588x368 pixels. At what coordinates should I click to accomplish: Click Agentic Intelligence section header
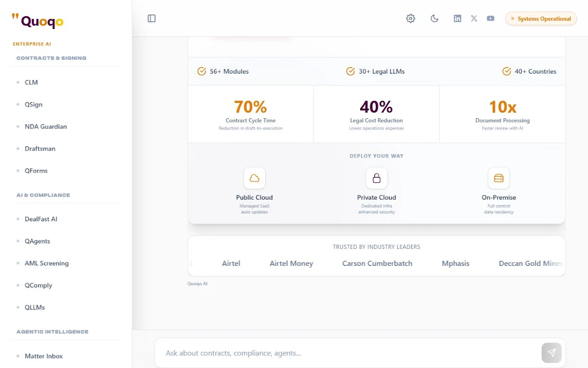(x=52, y=332)
